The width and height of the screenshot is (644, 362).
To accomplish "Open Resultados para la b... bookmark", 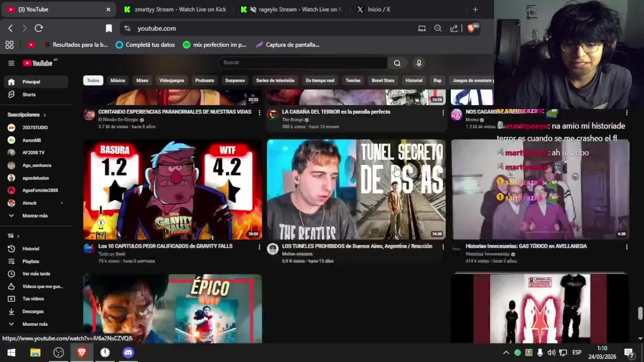I will pyautogui.click(x=75, y=45).
